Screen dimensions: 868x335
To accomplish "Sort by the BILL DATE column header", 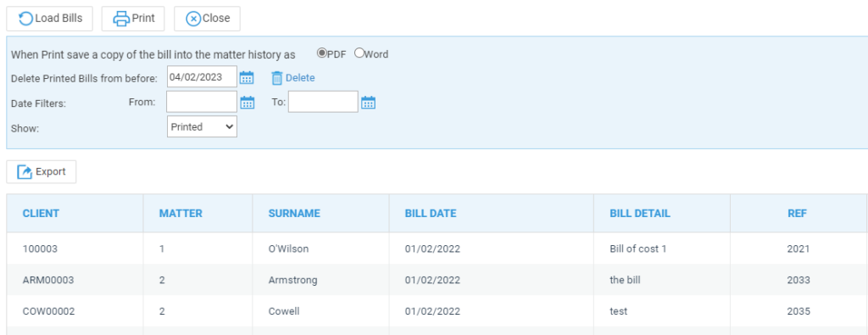I will point(431,213).
